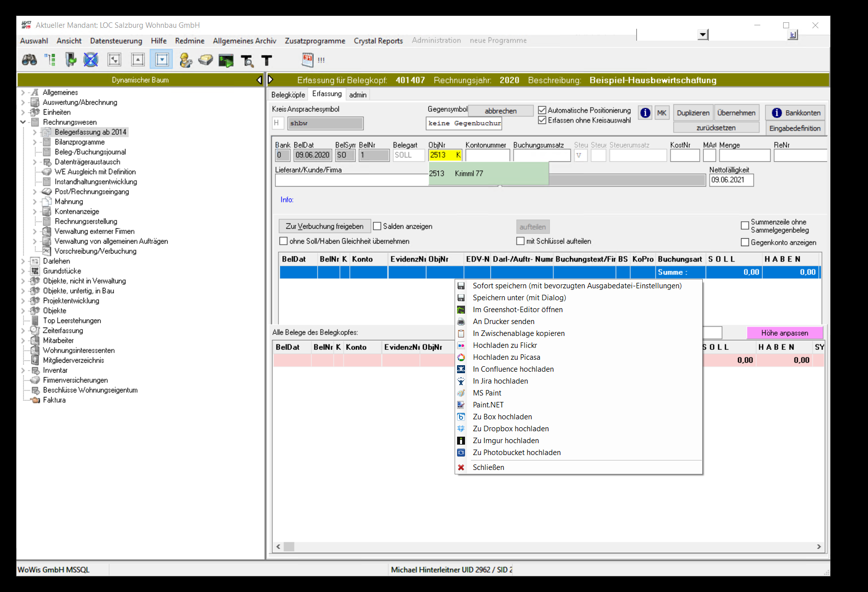Expand the Allgemeines tree node
This screenshot has width=868, height=592.
pos(23,92)
